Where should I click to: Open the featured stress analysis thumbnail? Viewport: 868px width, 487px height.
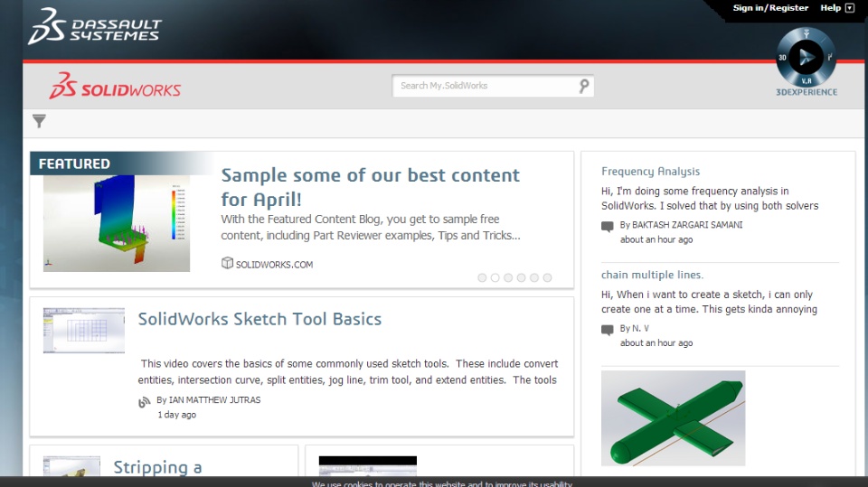117,223
